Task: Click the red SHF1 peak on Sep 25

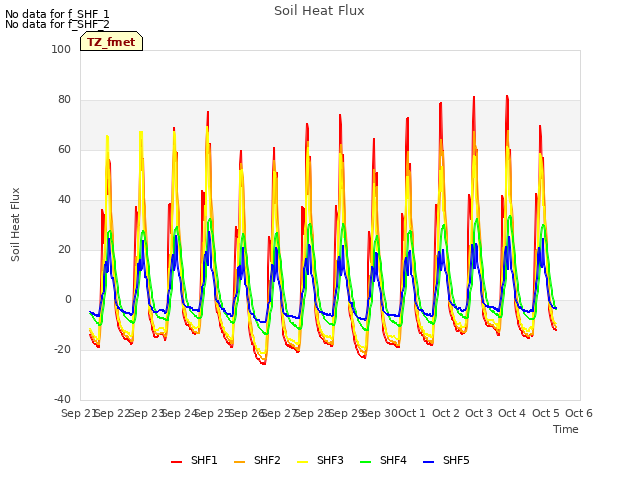Action: point(208,112)
